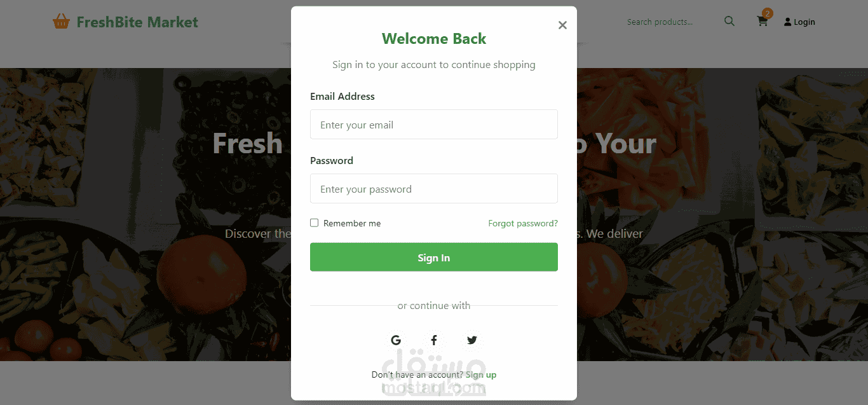Screen dimensions: 868x405
Task: Tick the Remember me checkbox
Action: (x=314, y=223)
